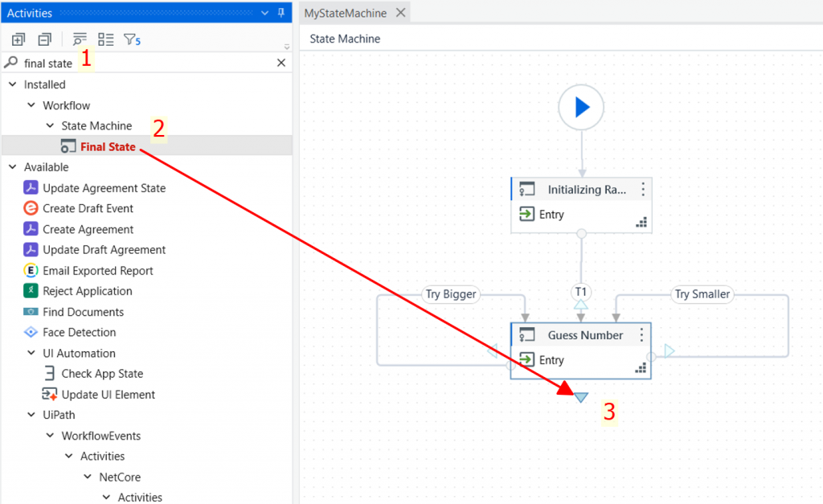
Task: Select Email Exported Report activity
Action: tap(97, 271)
